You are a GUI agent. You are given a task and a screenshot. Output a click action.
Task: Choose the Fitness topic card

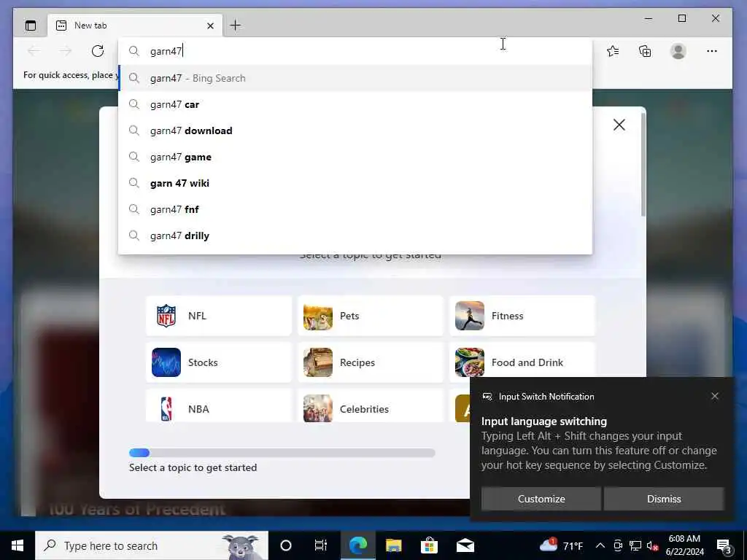coord(522,316)
